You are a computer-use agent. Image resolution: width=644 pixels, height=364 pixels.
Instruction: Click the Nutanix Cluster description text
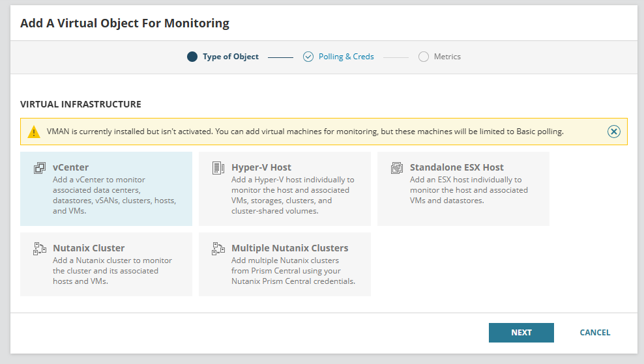[x=112, y=271]
